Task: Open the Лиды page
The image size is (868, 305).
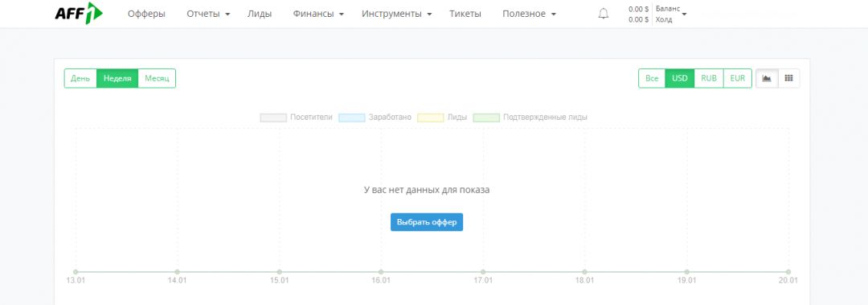Action: coord(260,14)
